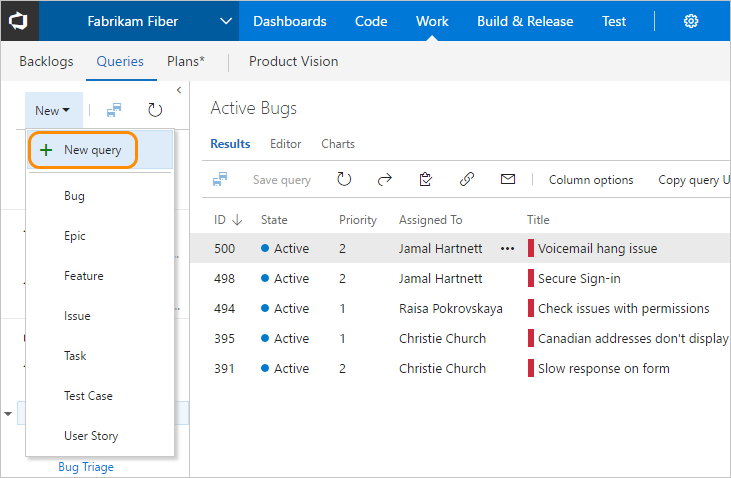This screenshot has width=731, height=478.
Task: Open the Bug Triage query link
Action: click(86, 467)
